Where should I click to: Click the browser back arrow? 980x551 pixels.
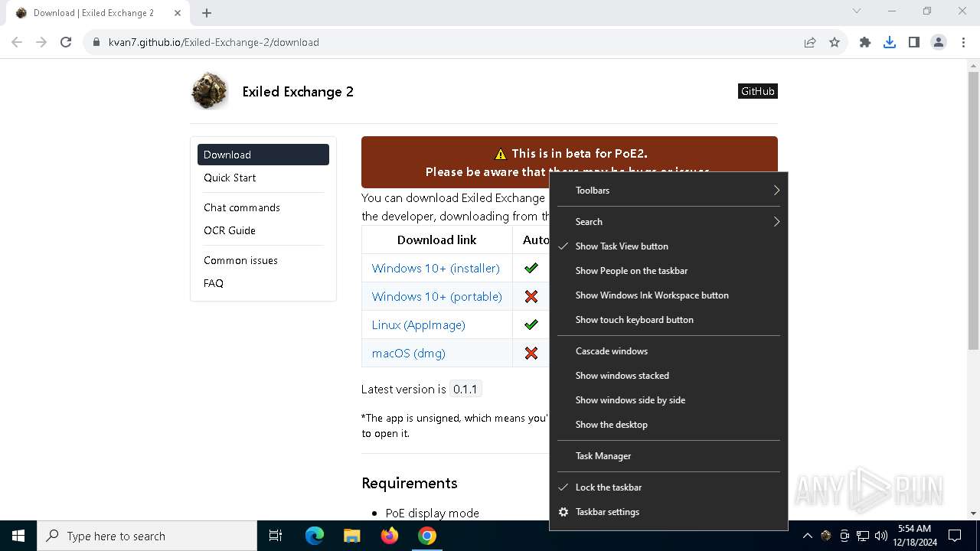pyautogui.click(x=17, y=42)
